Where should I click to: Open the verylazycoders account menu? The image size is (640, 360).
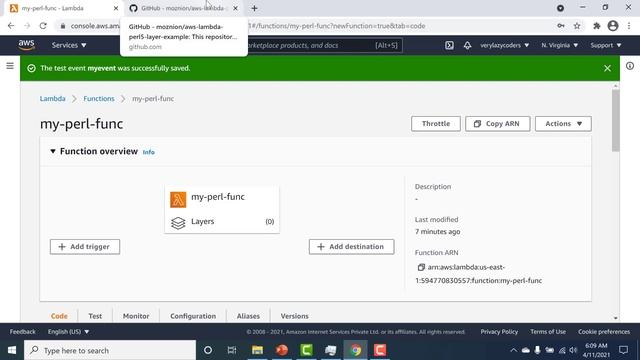click(x=504, y=45)
